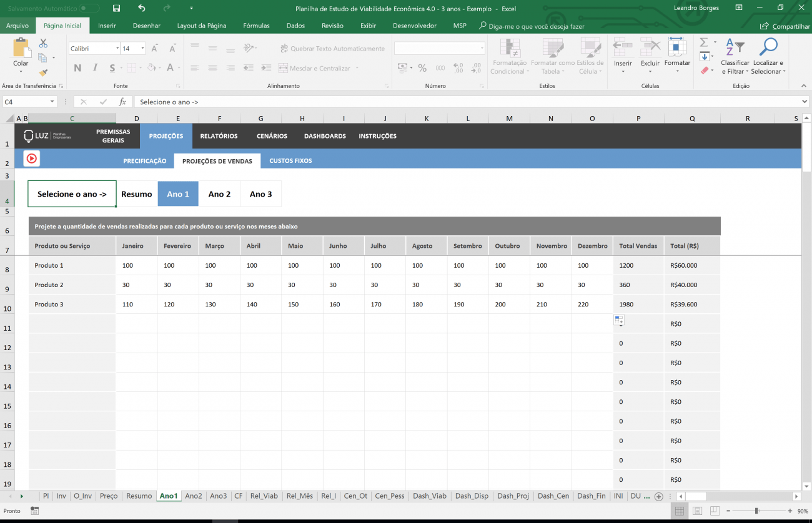The height and width of the screenshot is (523, 812).
Task: Open the font size dropdown
Action: click(x=142, y=48)
